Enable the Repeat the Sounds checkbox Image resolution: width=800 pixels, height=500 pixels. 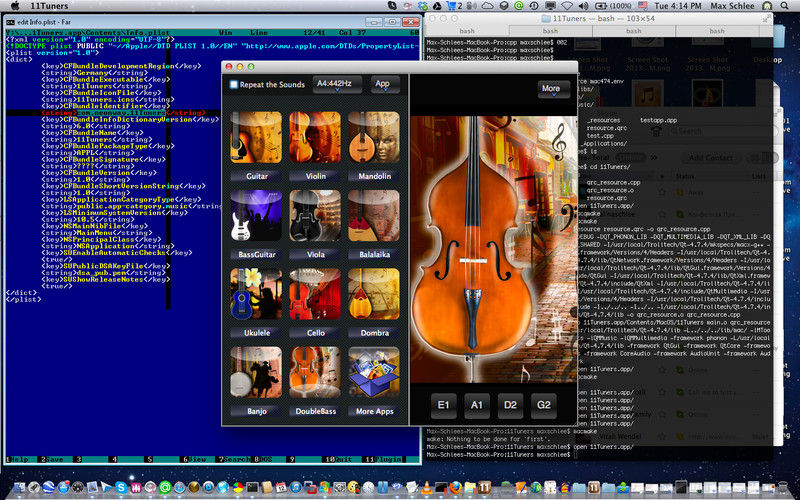[234, 85]
